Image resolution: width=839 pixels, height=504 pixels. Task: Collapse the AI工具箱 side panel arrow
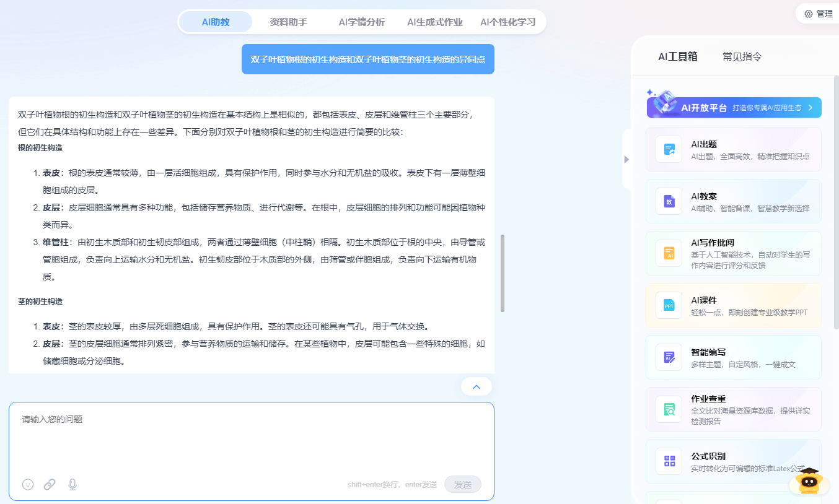626,159
